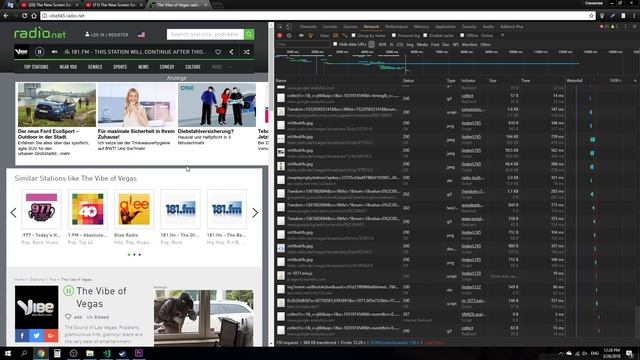Open the TOP STATIONS menu item
The image size is (640, 360).
(36, 67)
